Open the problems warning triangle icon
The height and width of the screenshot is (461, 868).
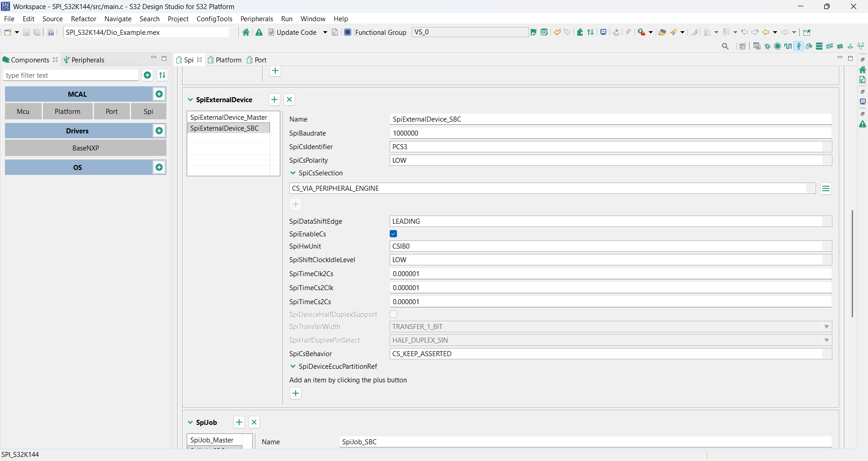259,32
